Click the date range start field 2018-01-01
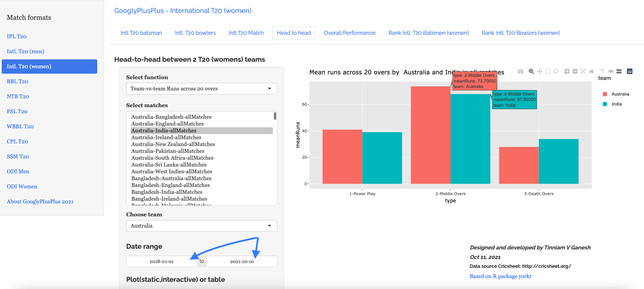 click(x=162, y=261)
